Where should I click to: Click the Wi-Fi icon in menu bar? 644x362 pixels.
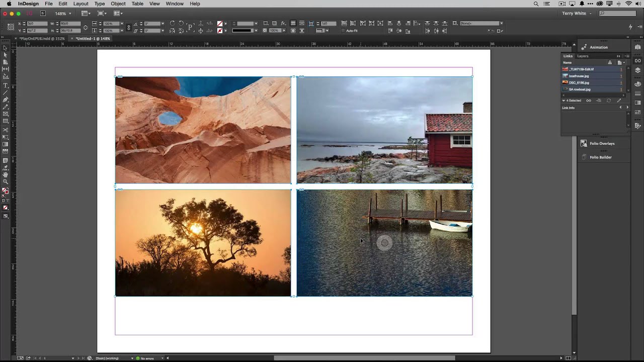tap(628, 4)
